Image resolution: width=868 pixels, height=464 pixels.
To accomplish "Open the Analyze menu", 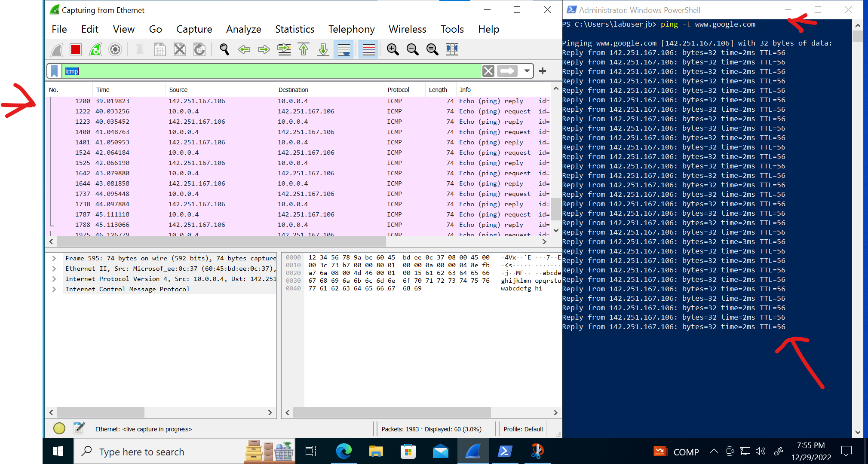I will pos(243,29).
